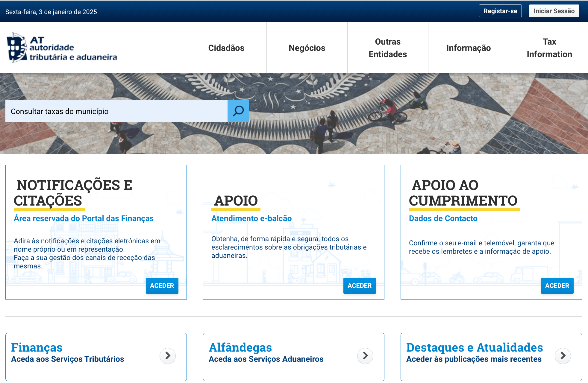Open the Cidadãos menu
Screen dimensions: 588x383
(226, 48)
